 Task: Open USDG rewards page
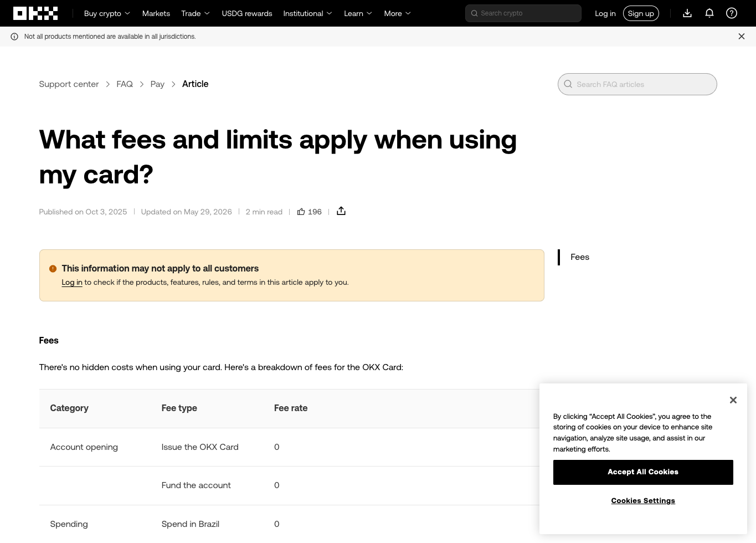click(x=247, y=13)
